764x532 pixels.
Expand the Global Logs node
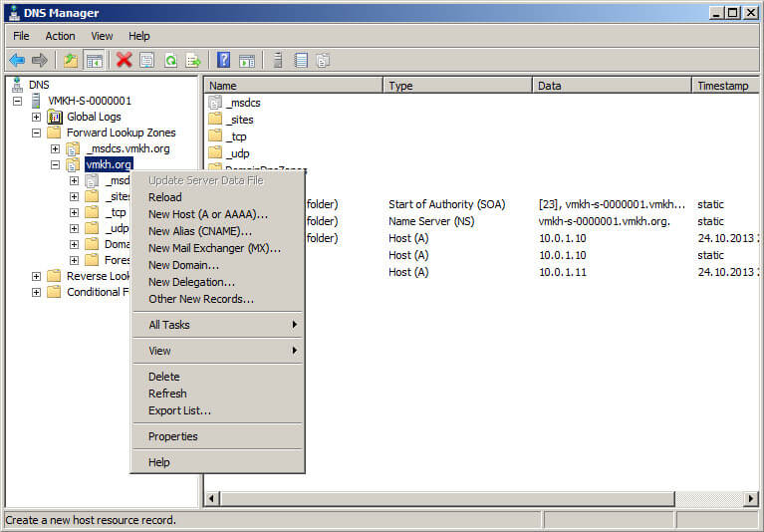(x=36, y=117)
